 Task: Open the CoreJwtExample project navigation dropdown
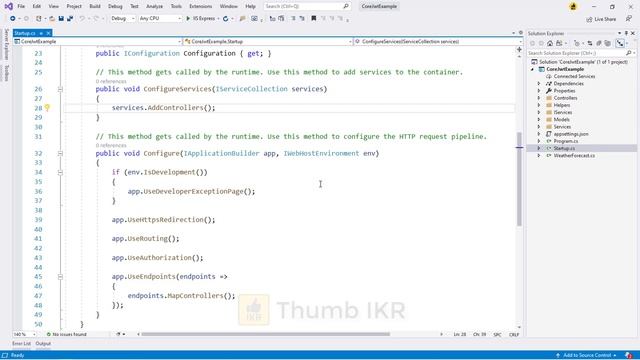click(97, 42)
